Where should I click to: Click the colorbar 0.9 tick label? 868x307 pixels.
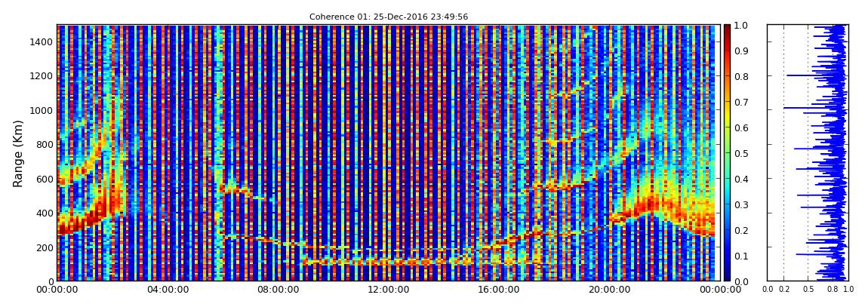(741, 51)
